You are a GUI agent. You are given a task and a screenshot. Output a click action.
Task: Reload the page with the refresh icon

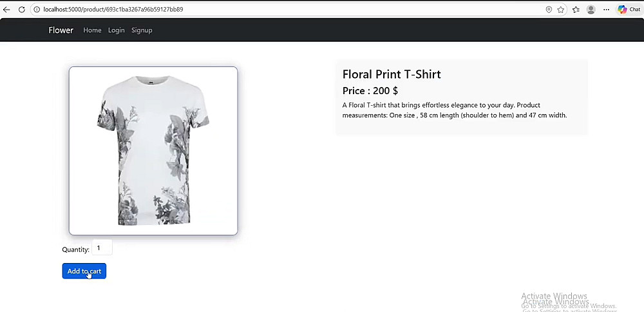click(22, 10)
